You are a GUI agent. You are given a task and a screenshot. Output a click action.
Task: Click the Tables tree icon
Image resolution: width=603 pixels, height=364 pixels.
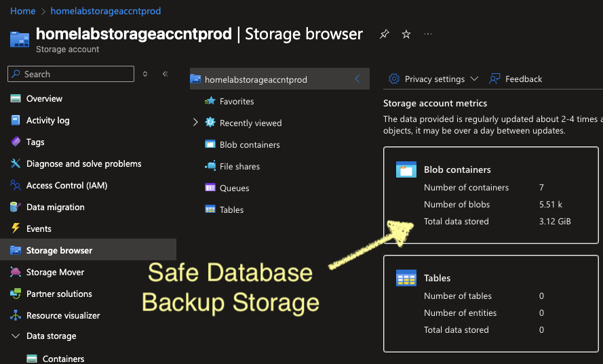pos(210,209)
